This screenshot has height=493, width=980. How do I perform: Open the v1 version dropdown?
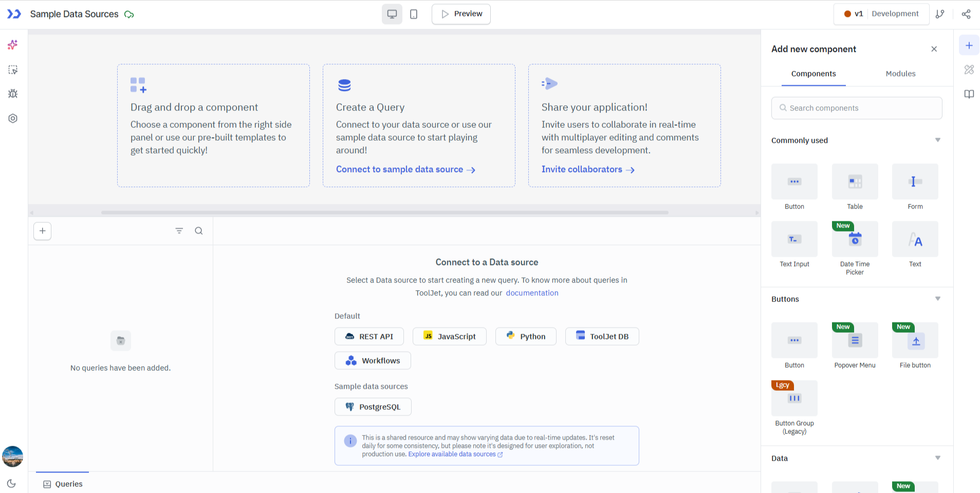coord(854,14)
